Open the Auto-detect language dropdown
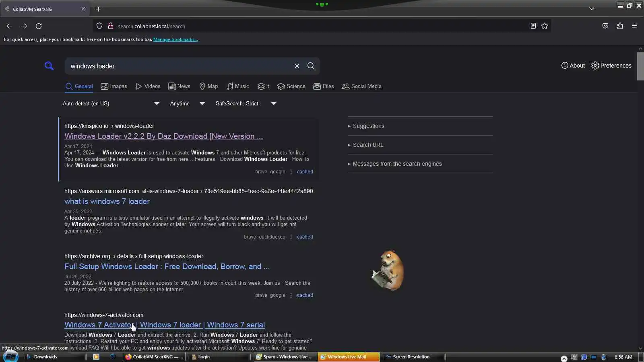Viewport: 644px width, 362px height. coord(111,104)
